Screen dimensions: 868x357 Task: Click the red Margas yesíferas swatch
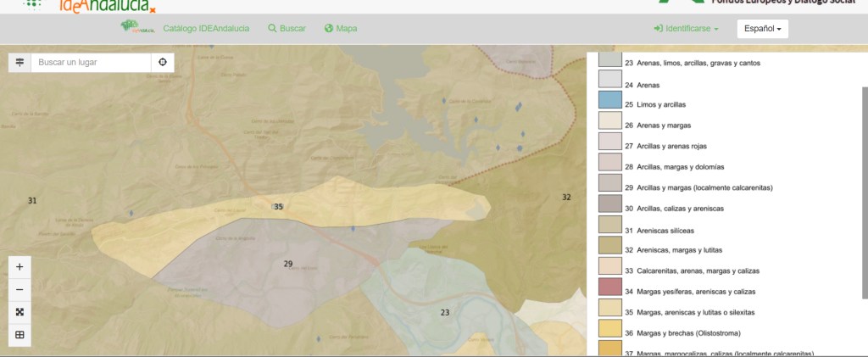pyautogui.click(x=610, y=287)
